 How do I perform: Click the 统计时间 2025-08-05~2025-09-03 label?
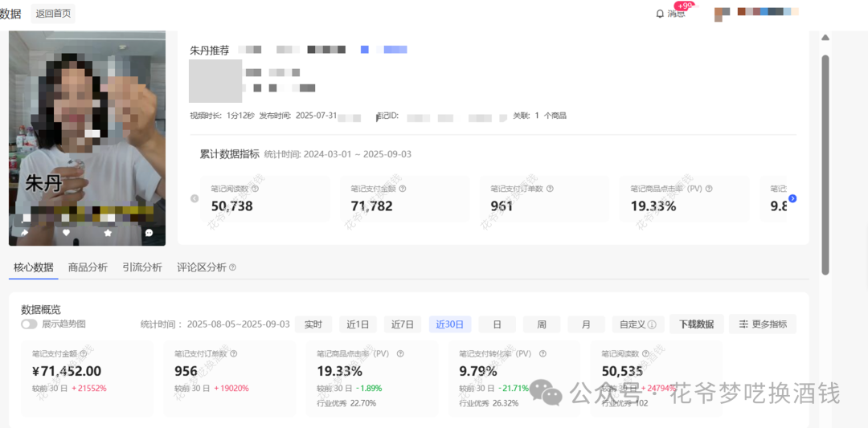click(215, 324)
